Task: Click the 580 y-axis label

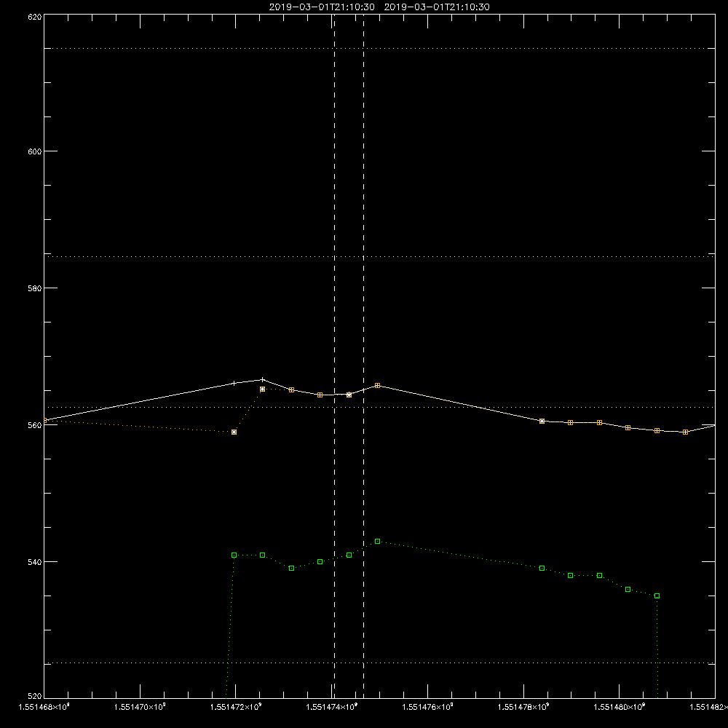Action: point(35,288)
